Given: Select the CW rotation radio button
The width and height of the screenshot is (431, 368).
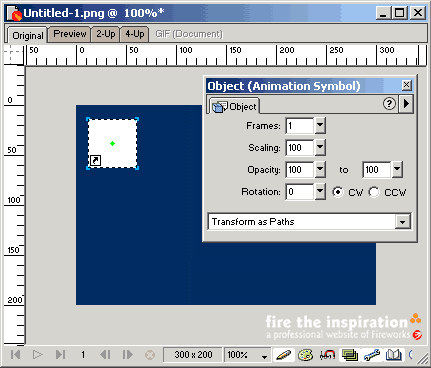Looking at the screenshot, I should [x=338, y=192].
